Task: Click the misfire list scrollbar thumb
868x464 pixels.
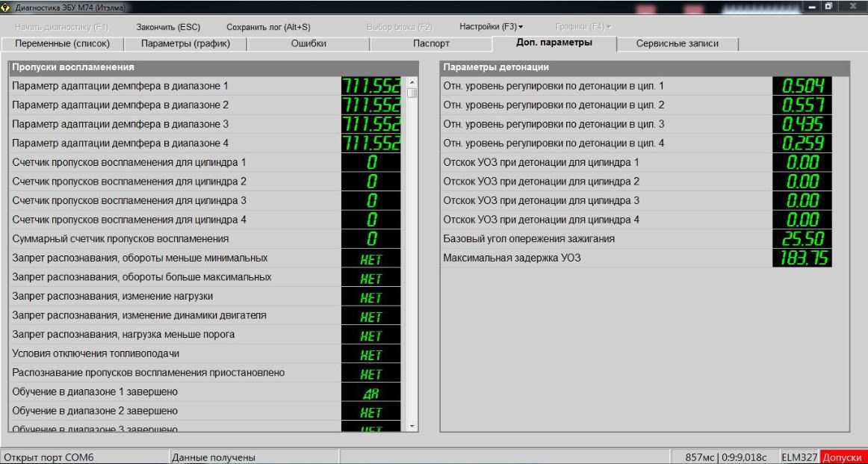Action: point(412,93)
